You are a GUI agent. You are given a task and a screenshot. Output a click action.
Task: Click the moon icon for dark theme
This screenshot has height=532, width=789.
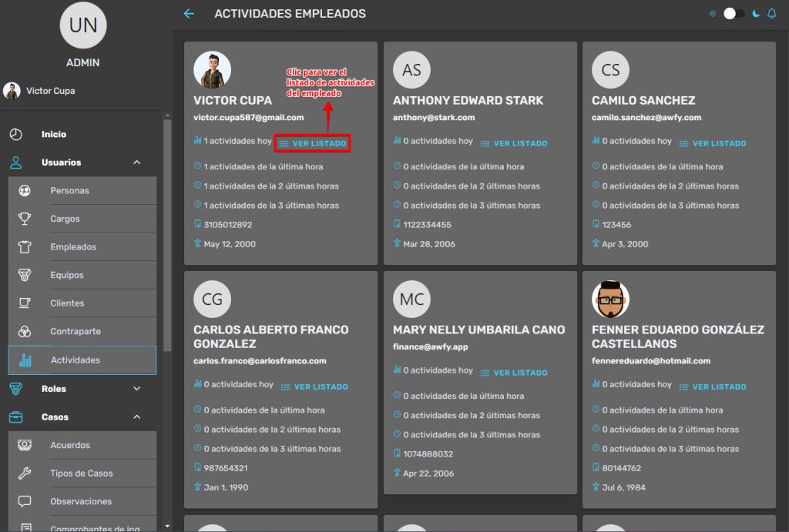coord(756,14)
